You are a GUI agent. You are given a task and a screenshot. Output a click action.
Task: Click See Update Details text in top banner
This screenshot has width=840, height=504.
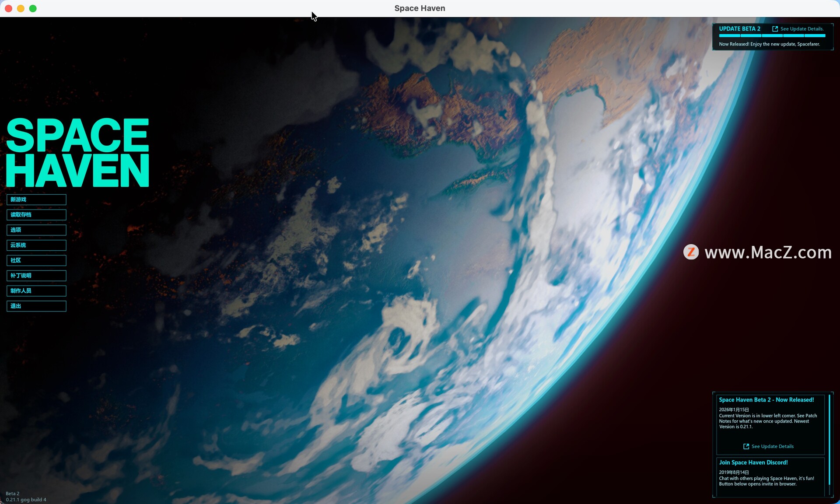[801, 29]
